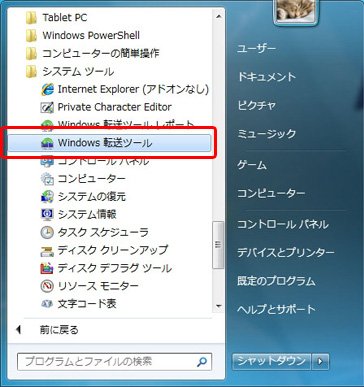The width and height of the screenshot is (364, 387).
Task: Click the program list scrollbar thumb
Action: pos(218,245)
